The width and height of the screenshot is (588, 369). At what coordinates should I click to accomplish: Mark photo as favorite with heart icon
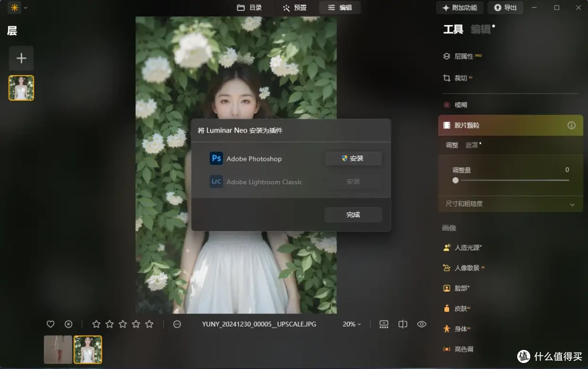(x=51, y=324)
